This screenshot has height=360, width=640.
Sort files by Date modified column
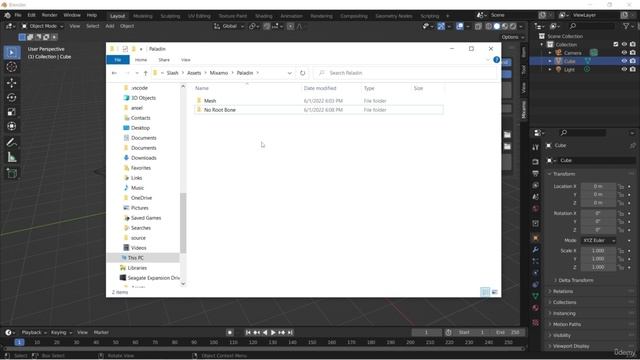coord(320,88)
